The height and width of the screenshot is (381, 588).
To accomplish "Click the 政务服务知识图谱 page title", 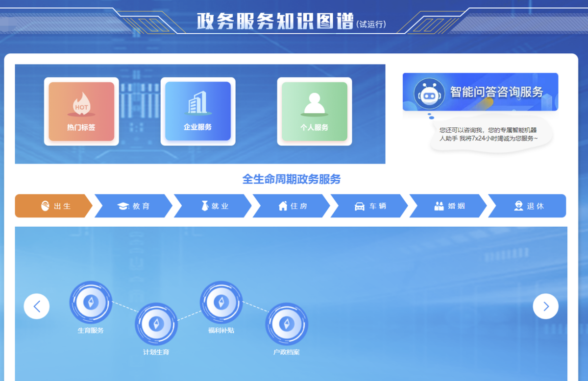I will [275, 22].
